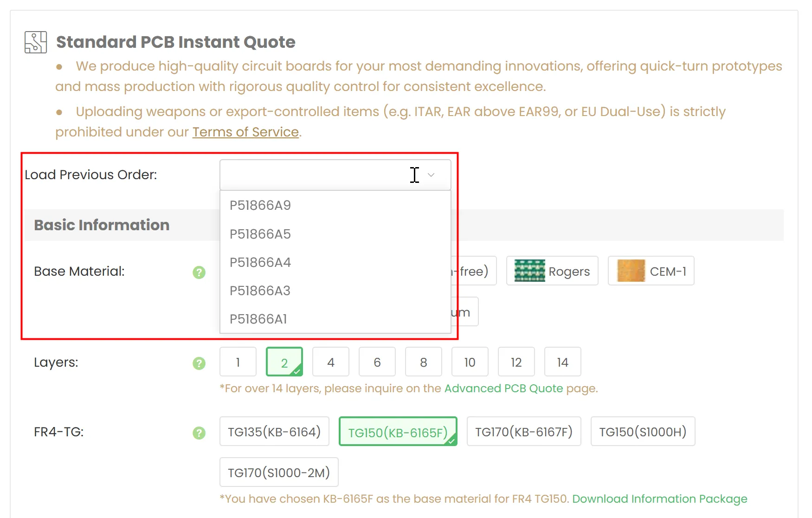Click the FR4-TG help question icon
The height and width of the screenshot is (518, 812).
(199, 433)
